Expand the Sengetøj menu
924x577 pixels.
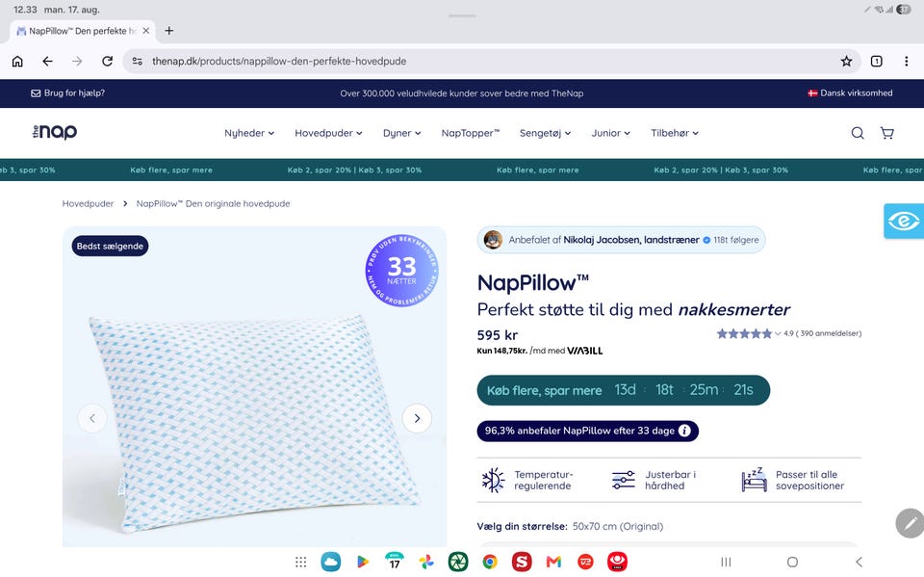[545, 133]
